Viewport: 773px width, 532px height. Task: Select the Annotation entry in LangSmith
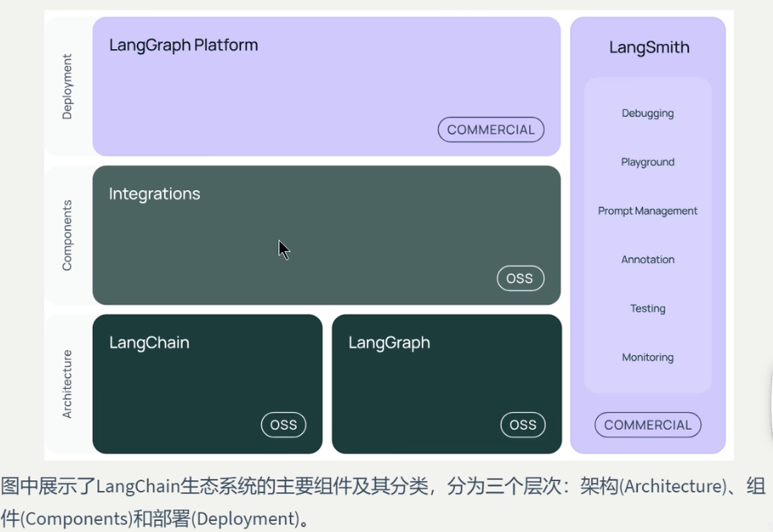coord(648,260)
